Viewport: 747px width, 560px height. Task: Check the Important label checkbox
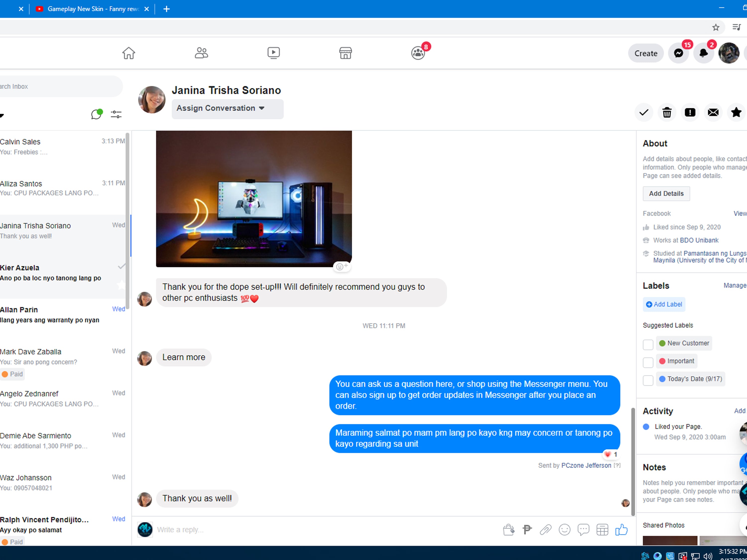pos(648,363)
